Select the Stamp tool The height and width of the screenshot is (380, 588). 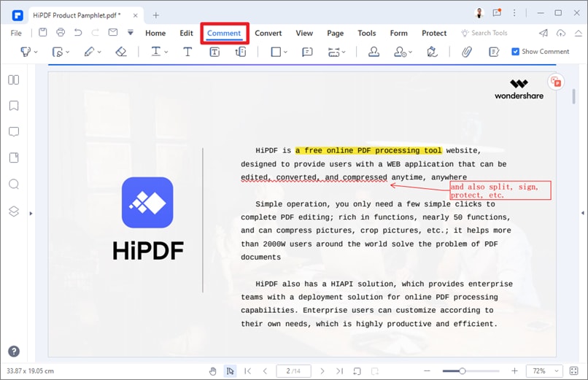click(374, 51)
